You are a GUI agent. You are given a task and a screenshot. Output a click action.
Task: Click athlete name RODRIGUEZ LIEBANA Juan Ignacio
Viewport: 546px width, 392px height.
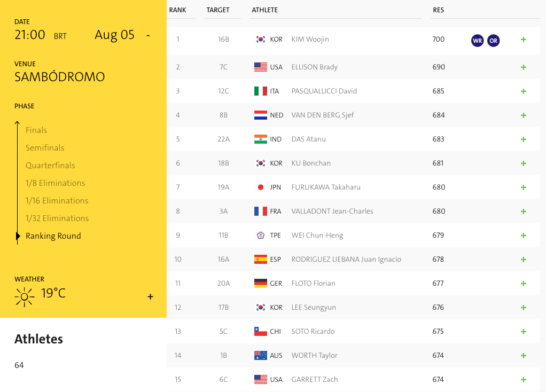click(346, 260)
